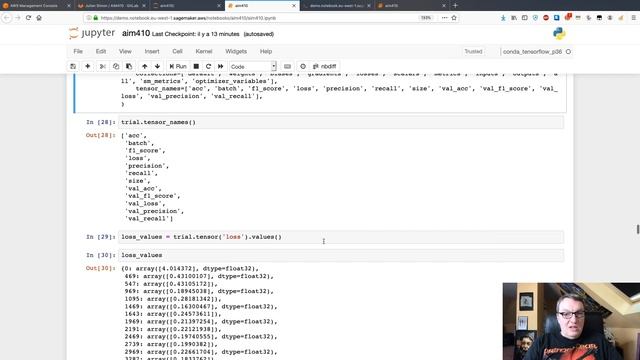
Task: Open the Cell menu
Action: click(x=177, y=51)
